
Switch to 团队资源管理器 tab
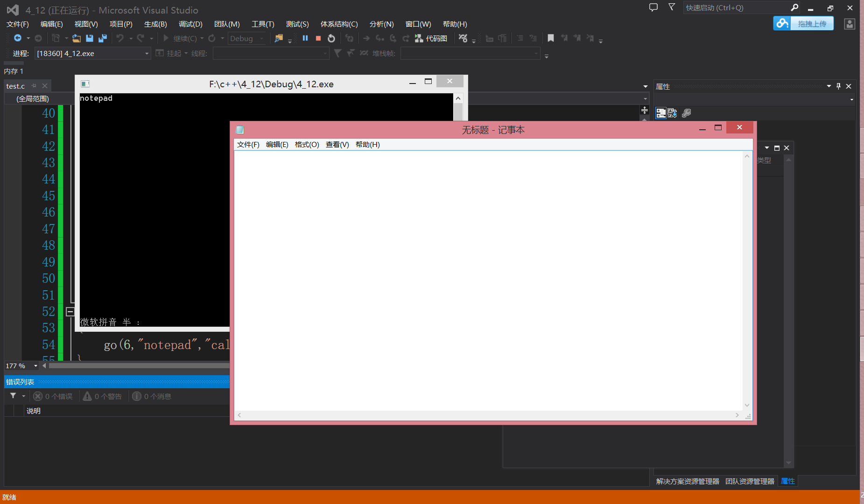point(750,481)
